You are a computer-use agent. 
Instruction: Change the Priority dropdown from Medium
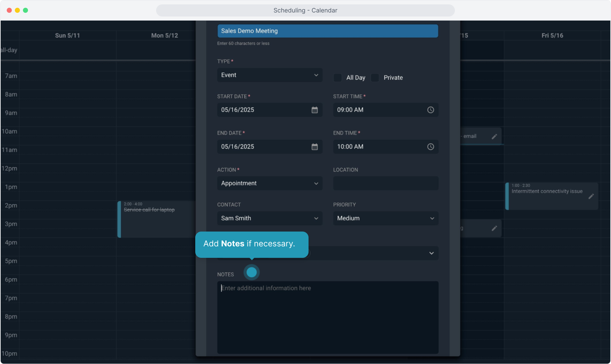[x=385, y=218]
